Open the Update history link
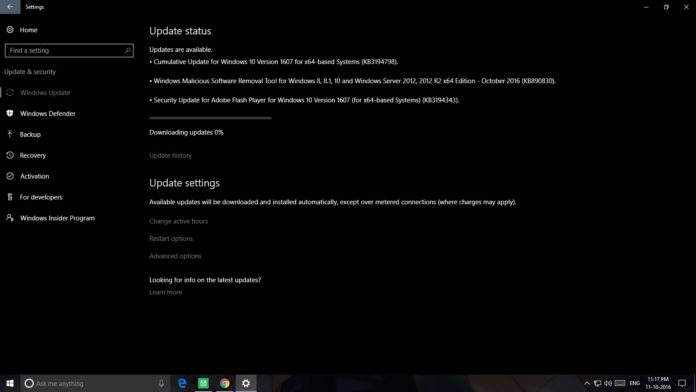696x392 pixels. [170, 155]
